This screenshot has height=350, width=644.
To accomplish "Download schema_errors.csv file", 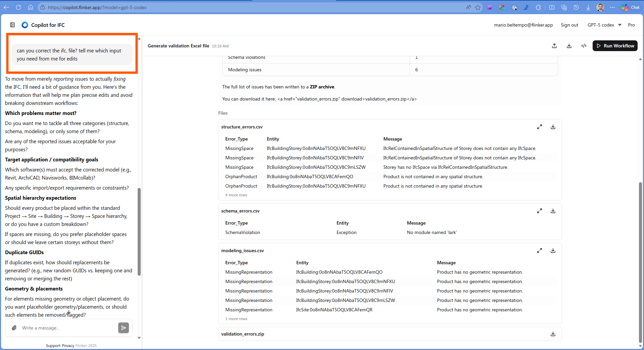I will [x=553, y=211].
